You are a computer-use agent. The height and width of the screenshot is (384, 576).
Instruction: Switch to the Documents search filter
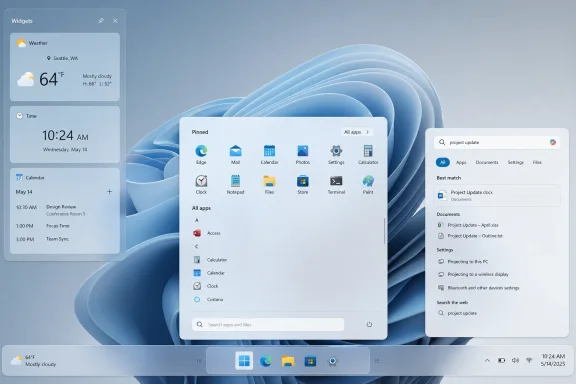coord(487,162)
